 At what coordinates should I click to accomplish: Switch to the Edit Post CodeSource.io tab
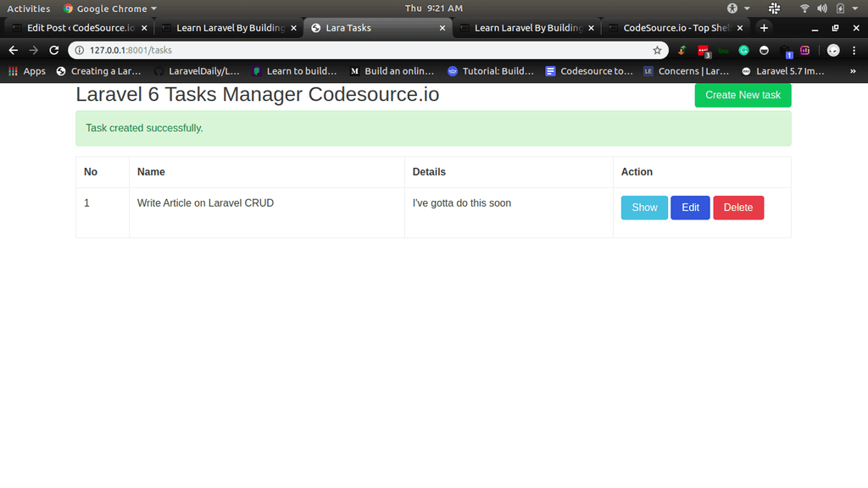[x=79, y=28]
